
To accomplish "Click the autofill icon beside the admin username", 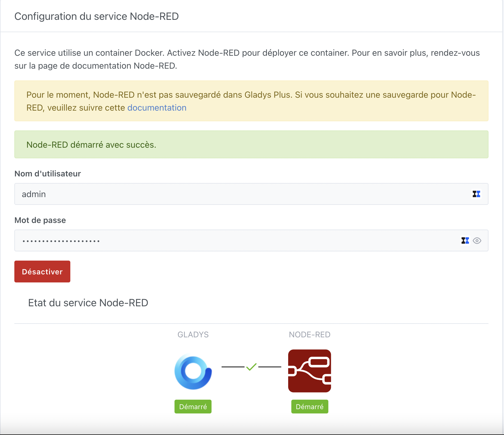I will point(476,194).
